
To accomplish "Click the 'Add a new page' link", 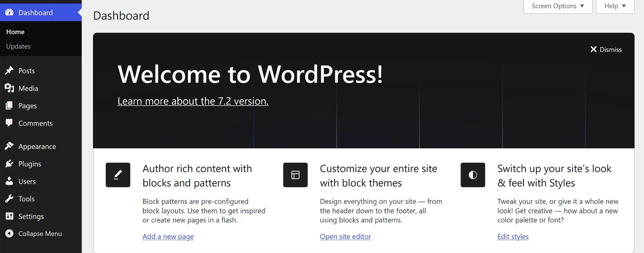I will (168, 236).
